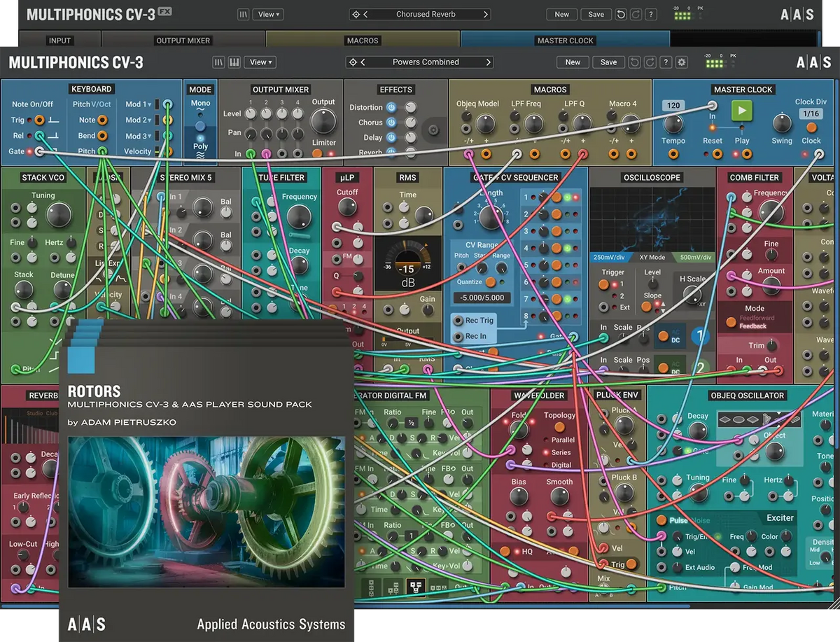Click the Redo arrow icon in the toolbar
Viewport: 840px width, 642px height.
pos(650,62)
